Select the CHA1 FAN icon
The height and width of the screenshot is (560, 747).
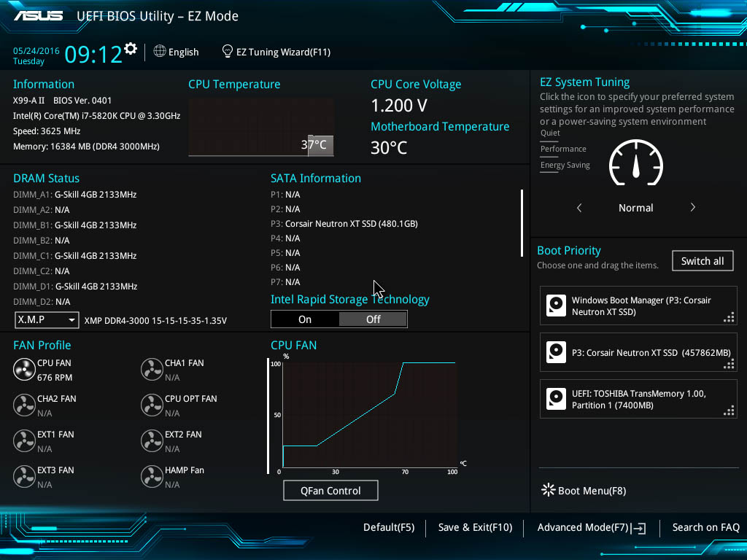(152, 370)
